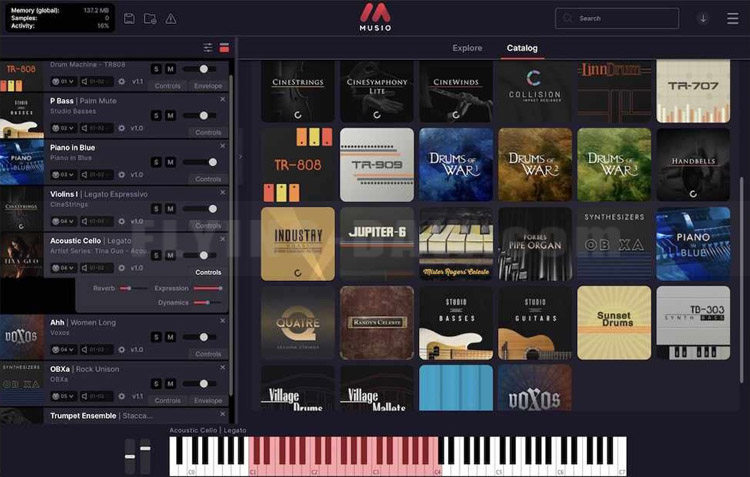Open Controls for P Bass

click(208, 132)
